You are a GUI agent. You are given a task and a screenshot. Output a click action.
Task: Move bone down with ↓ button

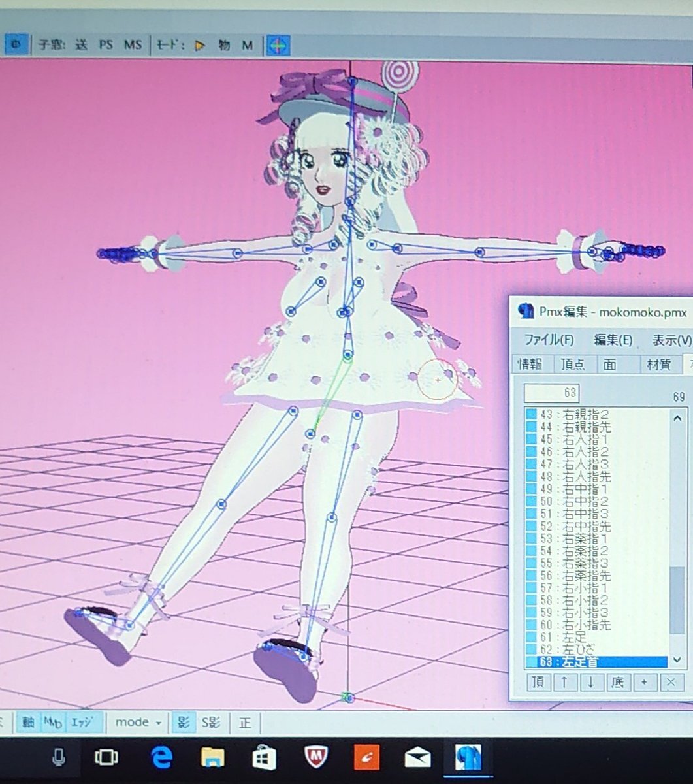591,682
